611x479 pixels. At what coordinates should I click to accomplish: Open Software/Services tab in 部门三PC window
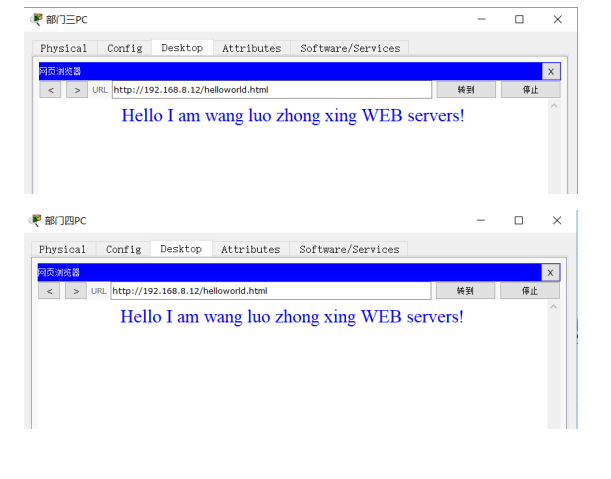[x=350, y=48]
